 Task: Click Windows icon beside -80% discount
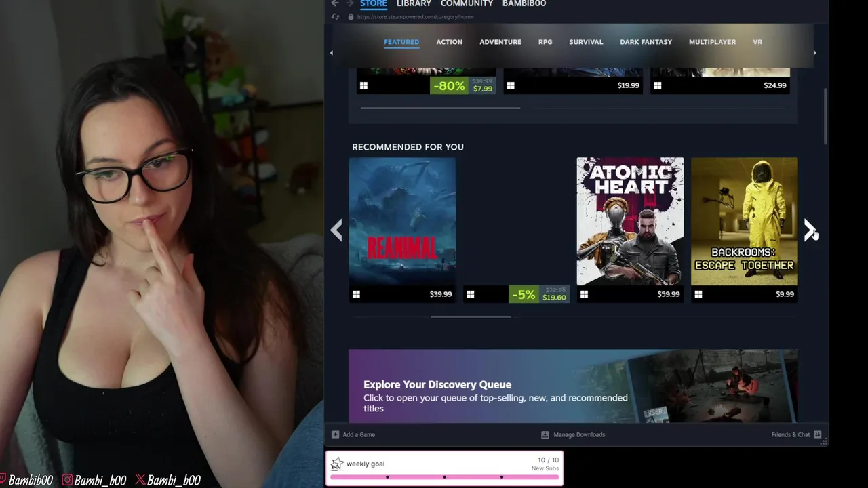(x=363, y=85)
